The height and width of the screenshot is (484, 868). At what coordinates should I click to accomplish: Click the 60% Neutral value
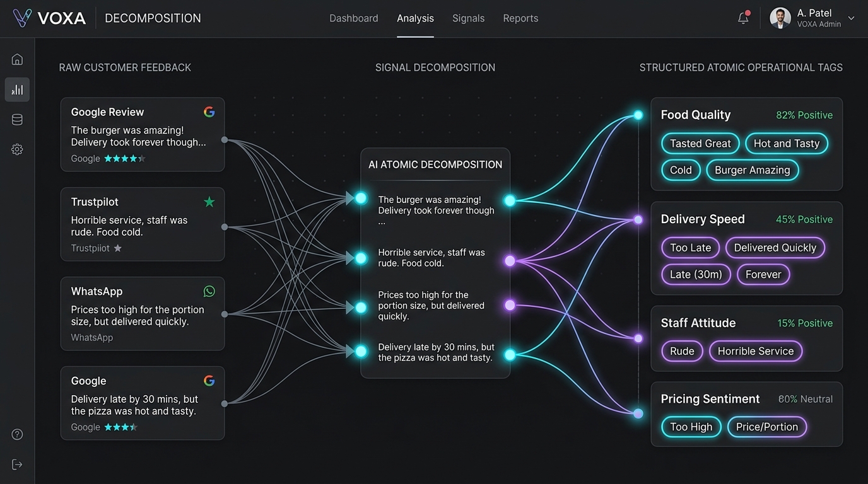[806, 399]
